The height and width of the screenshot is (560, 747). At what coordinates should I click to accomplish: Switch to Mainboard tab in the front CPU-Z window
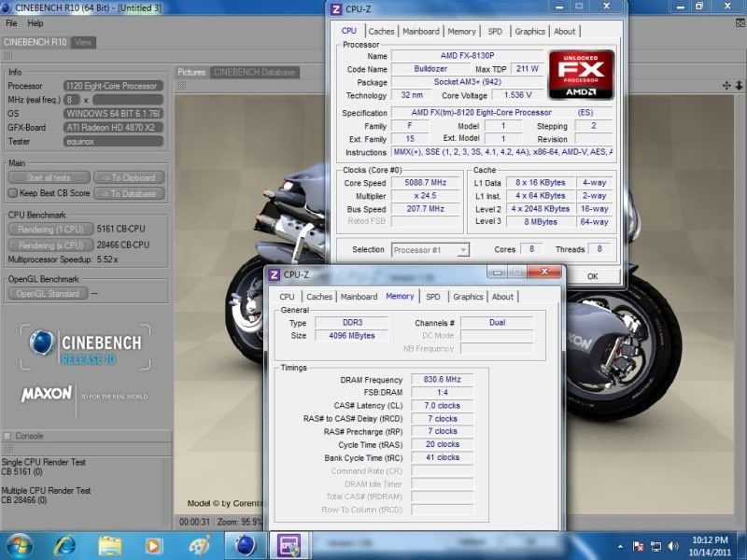point(359,297)
